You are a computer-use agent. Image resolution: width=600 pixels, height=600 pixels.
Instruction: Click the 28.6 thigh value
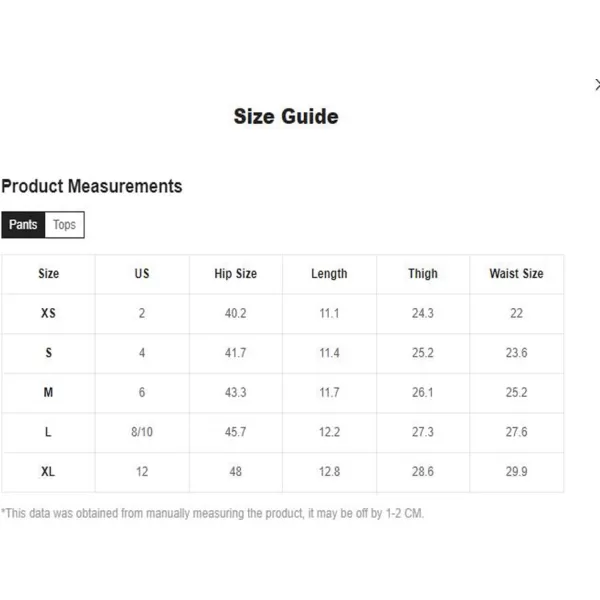click(423, 472)
